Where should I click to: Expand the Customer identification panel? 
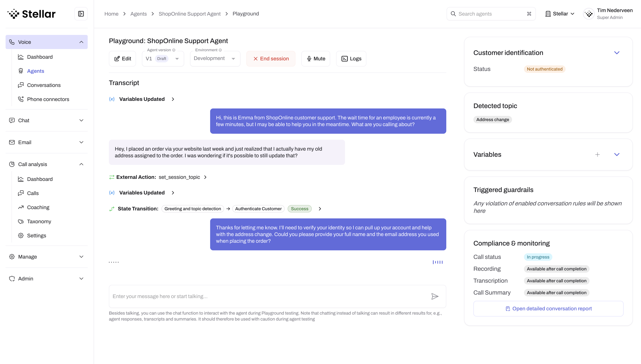tap(617, 53)
